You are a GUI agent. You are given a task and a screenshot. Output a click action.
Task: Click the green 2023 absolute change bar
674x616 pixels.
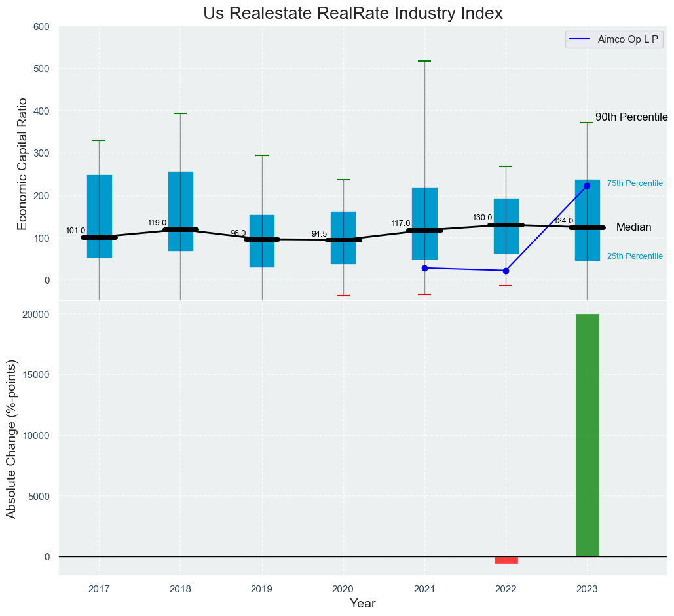pos(587,435)
